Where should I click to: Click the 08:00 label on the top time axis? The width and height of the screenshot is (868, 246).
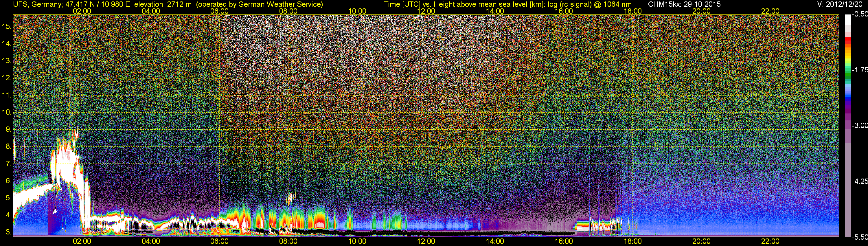tap(288, 11)
